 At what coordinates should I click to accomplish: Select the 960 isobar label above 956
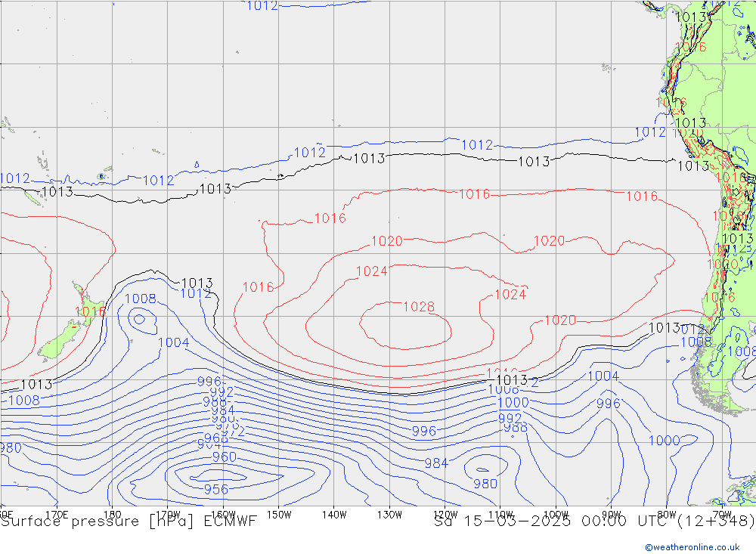click(225, 457)
